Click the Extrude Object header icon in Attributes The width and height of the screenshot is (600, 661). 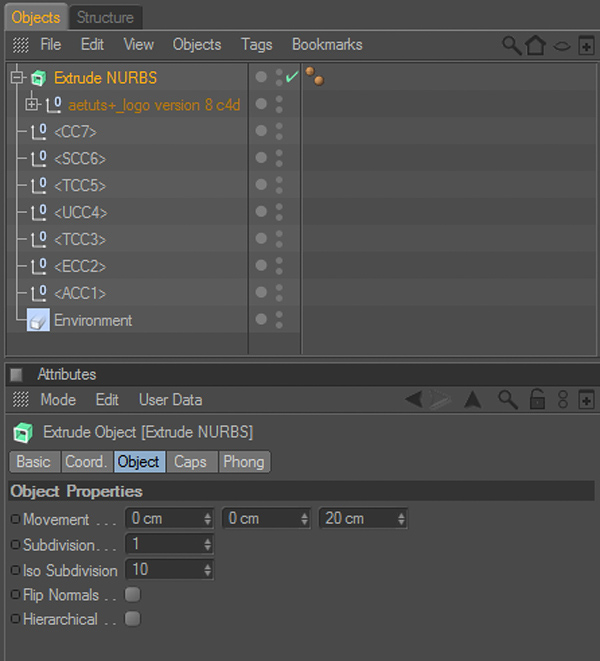pos(23,433)
